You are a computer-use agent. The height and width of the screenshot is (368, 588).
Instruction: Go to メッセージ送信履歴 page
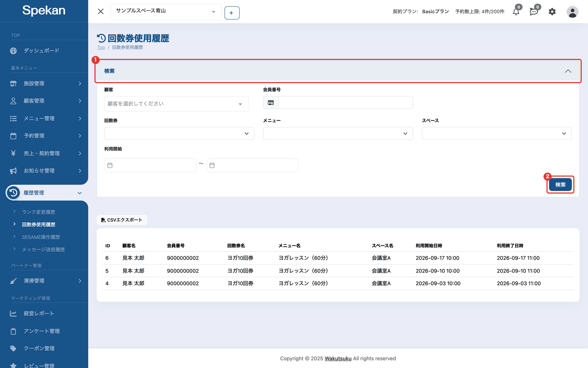pos(43,250)
